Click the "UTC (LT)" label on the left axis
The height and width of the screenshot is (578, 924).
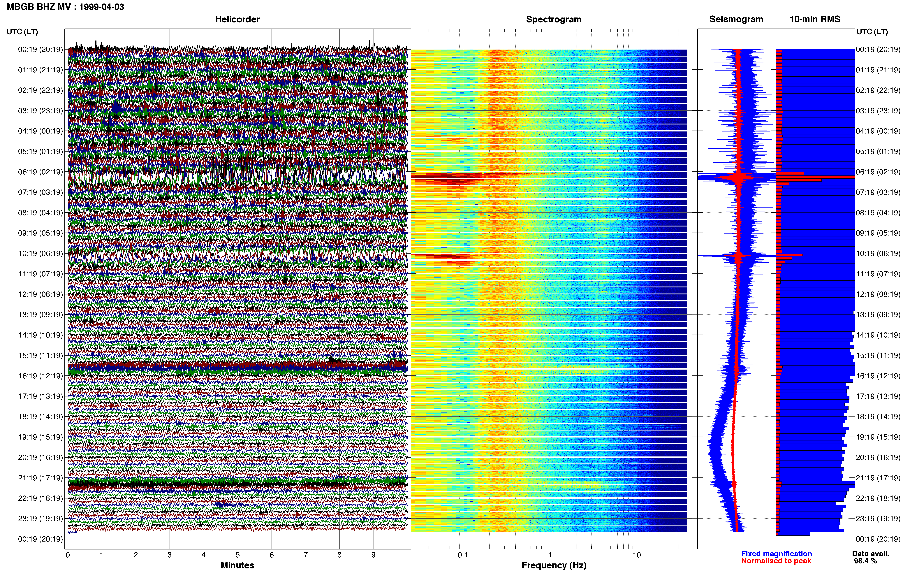click(22, 32)
